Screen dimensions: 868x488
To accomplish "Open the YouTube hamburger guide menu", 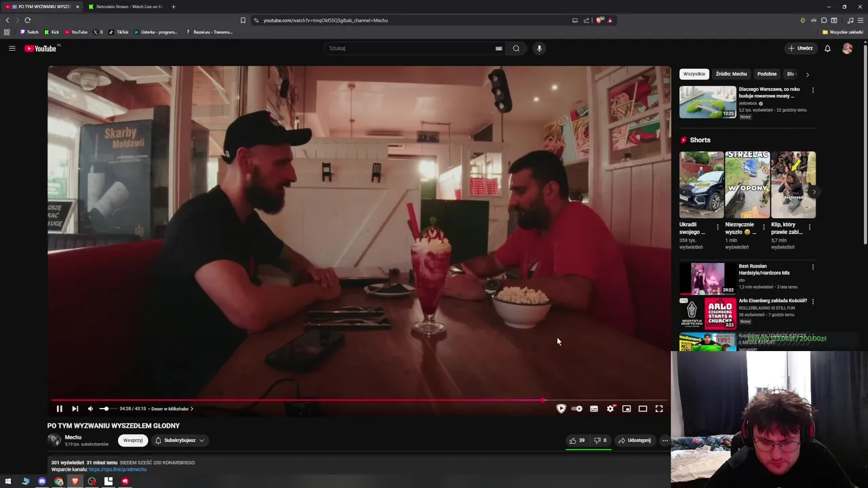I will coord(12,48).
